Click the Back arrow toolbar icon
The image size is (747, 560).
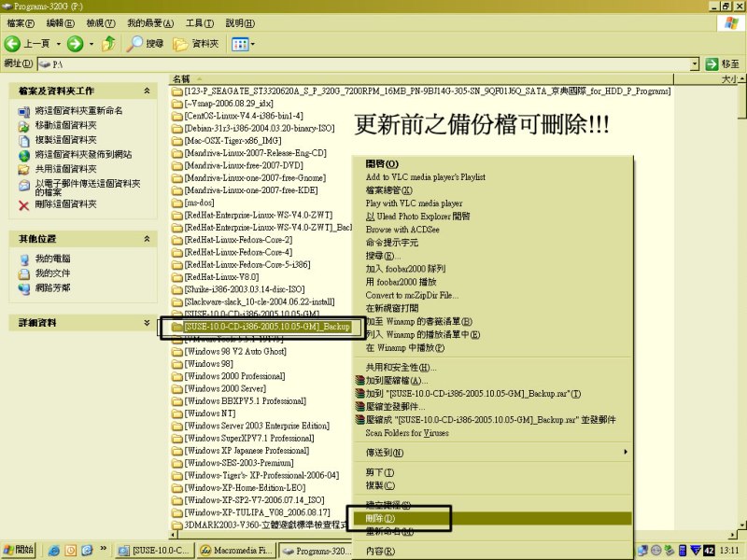coord(13,44)
